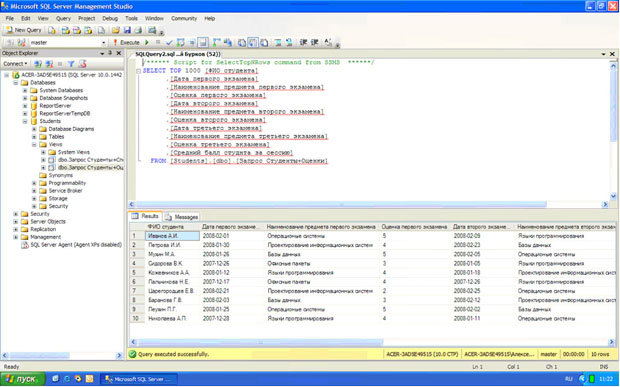Screen dimensions: 620x387
Task: Click the RU language indicator in tray
Action: click(x=569, y=379)
